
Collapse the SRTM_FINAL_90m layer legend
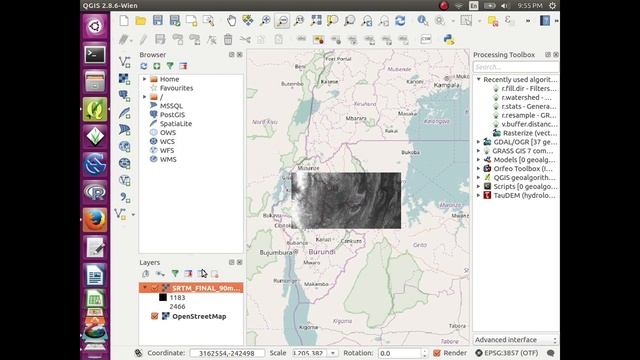(144, 288)
